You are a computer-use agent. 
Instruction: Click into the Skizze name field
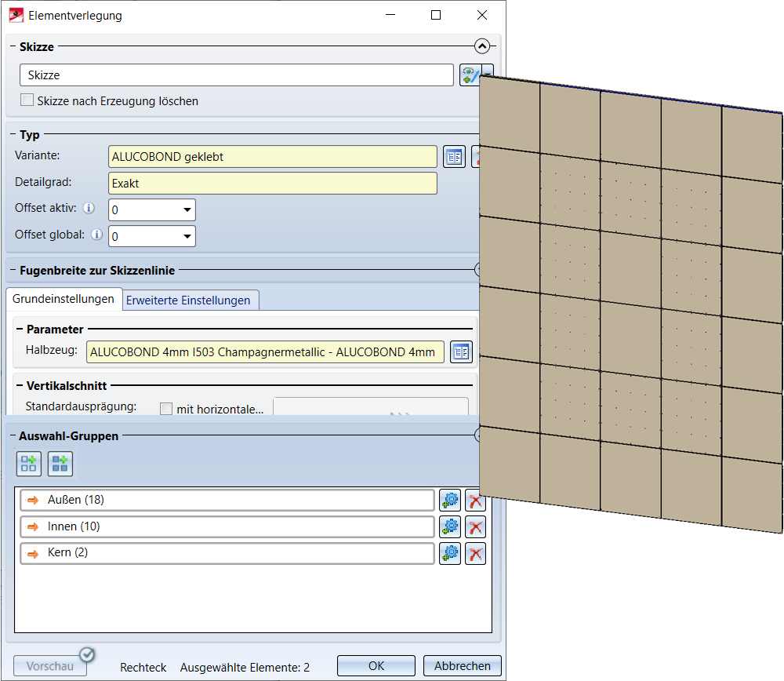click(235, 75)
